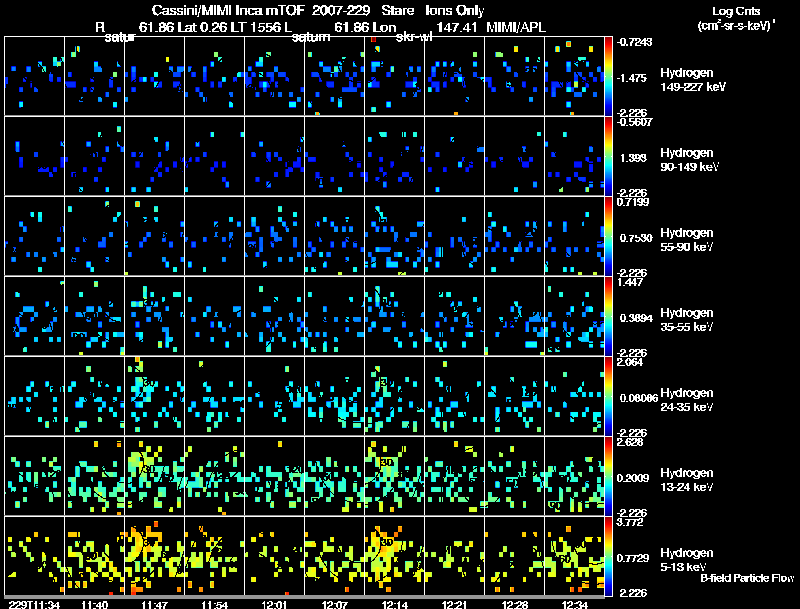This screenshot has height=609, width=800.
Task: Click the colorbar value '2.628'
Action: coord(630,442)
